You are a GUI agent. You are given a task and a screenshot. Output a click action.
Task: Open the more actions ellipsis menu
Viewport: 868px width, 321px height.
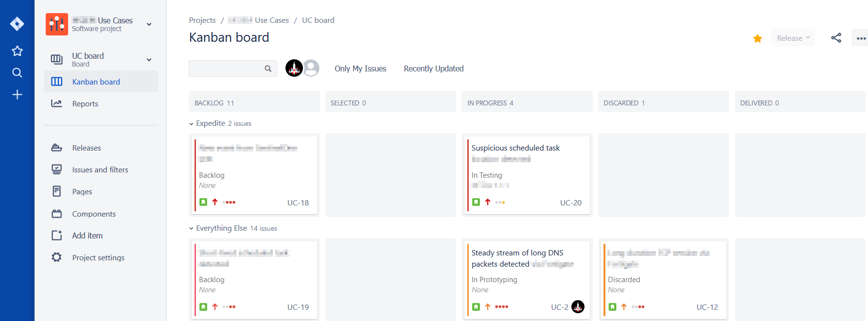[x=861, y=38]
